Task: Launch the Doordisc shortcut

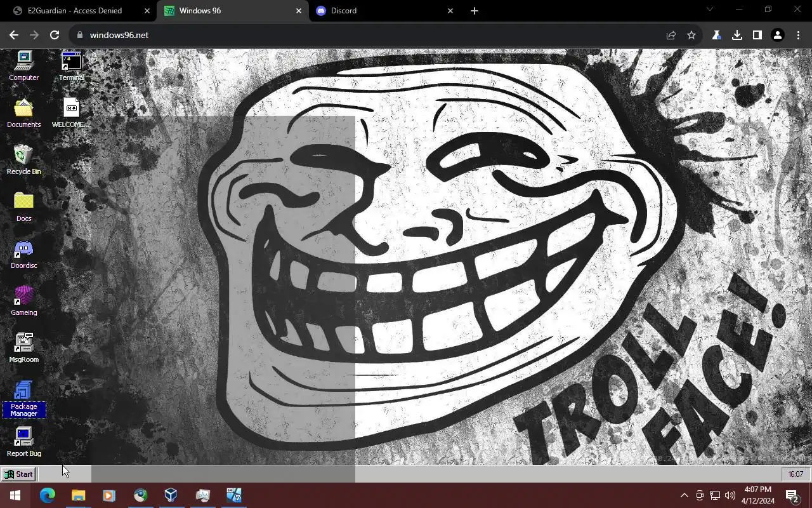Action: [23, 254]
